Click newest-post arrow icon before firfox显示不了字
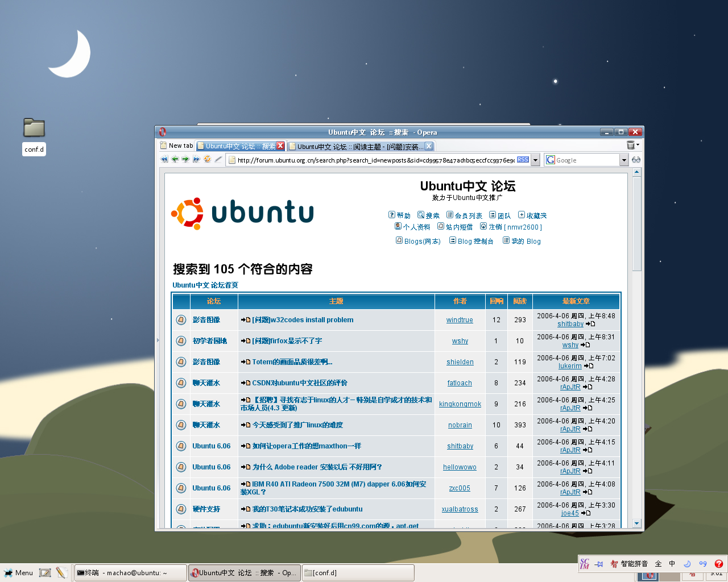 point(245,341)
